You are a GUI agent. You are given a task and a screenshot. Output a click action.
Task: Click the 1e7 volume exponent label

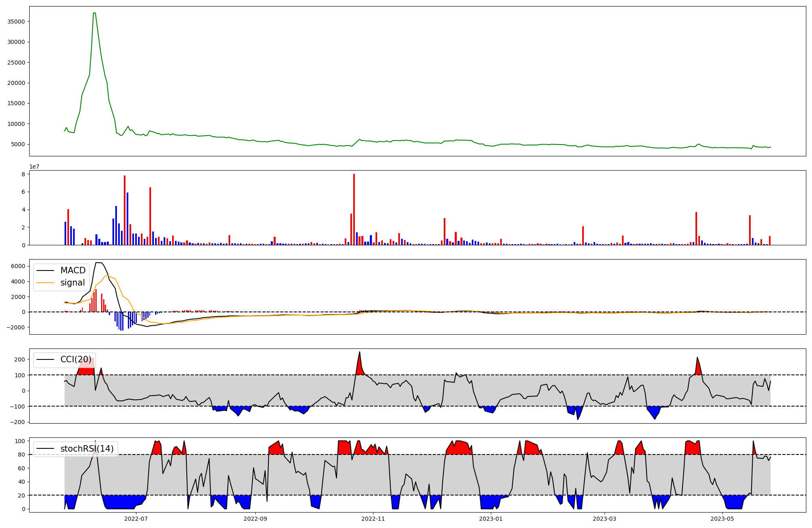tap(35, 167)
